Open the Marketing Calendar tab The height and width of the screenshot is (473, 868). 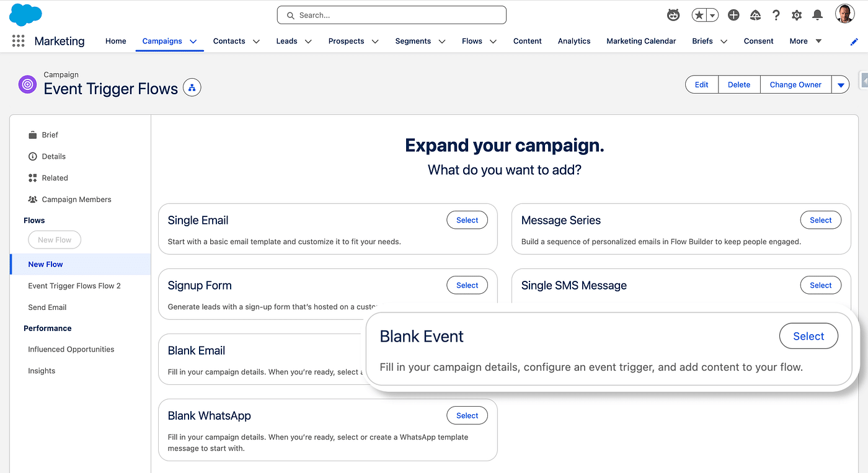(x=641, y=41)
